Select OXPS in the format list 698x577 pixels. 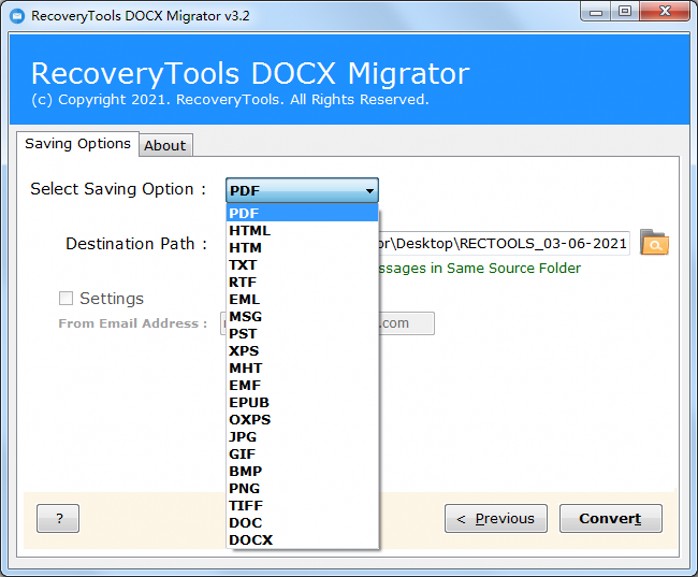(302, 420)
